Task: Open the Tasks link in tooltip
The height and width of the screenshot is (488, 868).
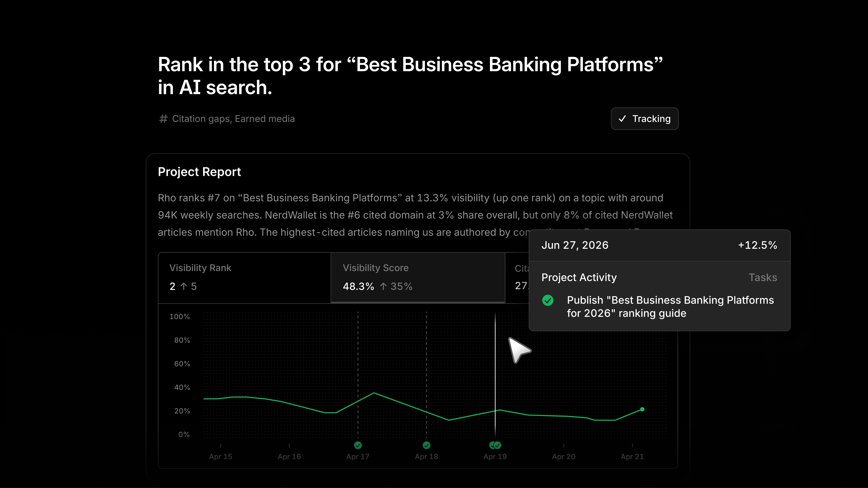Action: point(763,277)
